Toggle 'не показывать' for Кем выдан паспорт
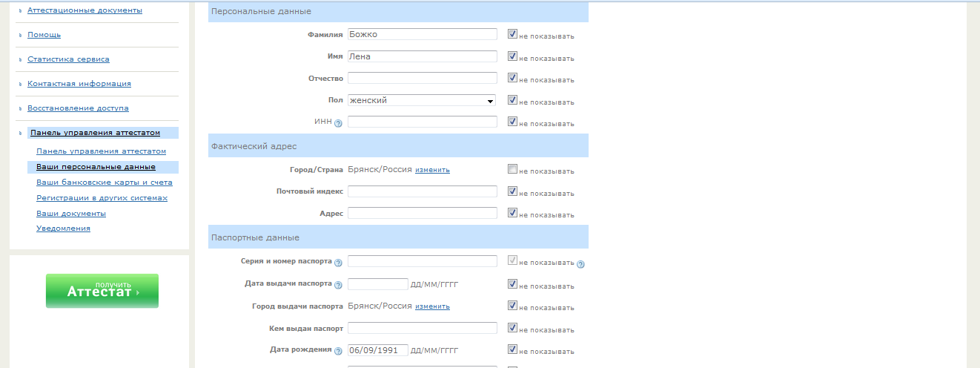This screenshot has height=368, width=980. pyautogui.click(x=512, y=328)
